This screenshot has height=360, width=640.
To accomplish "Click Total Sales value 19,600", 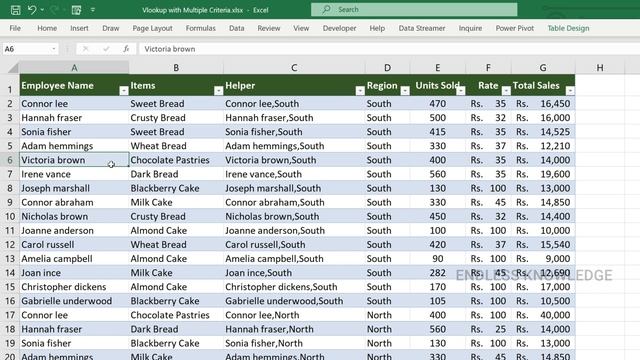I will pos(543,174).
